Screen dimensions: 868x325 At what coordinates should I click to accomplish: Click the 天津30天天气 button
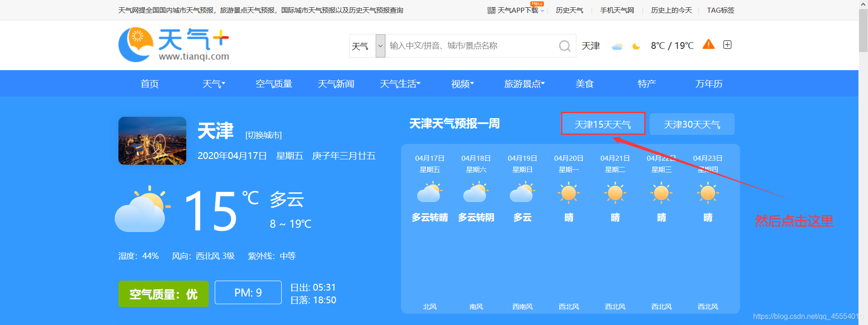[x=692, y=124]
